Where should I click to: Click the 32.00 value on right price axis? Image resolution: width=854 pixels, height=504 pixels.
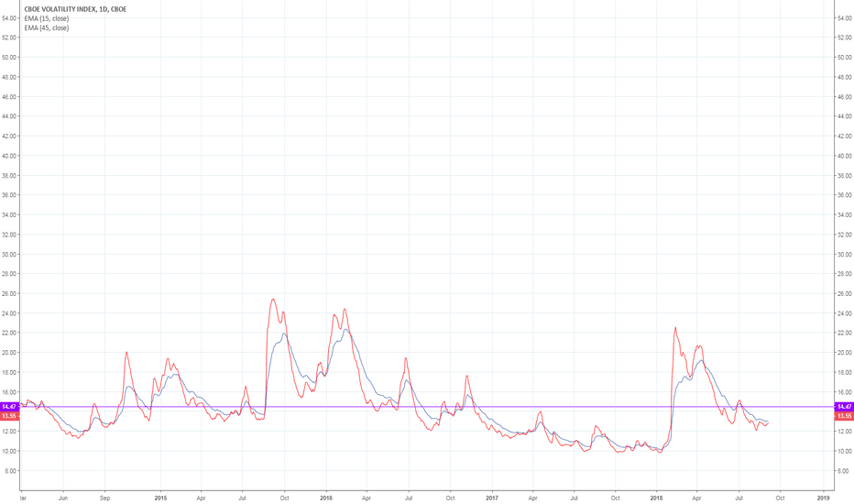point(845,235)
